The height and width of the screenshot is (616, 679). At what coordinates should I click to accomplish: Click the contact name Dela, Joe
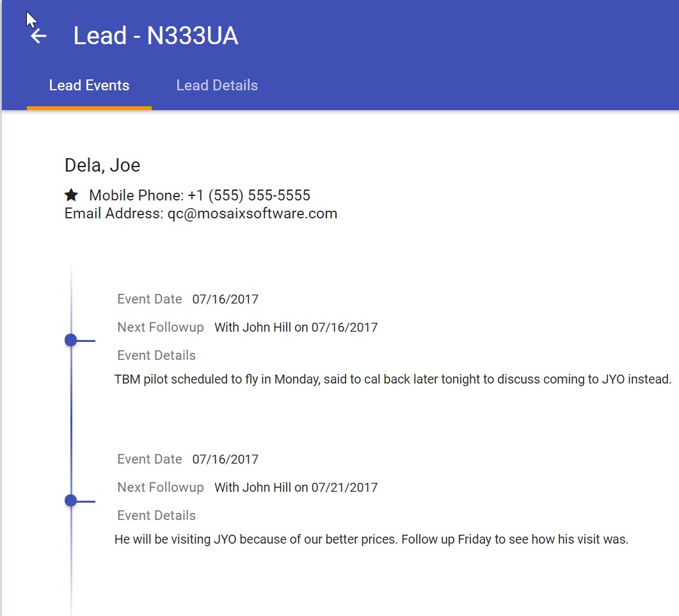click(x=102, y=165)
